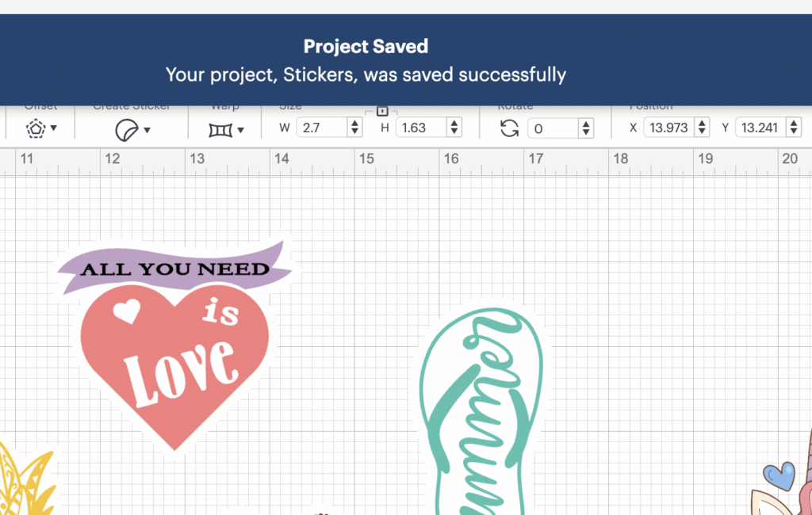Click the Warp tool icon

[x=220, y=129]
